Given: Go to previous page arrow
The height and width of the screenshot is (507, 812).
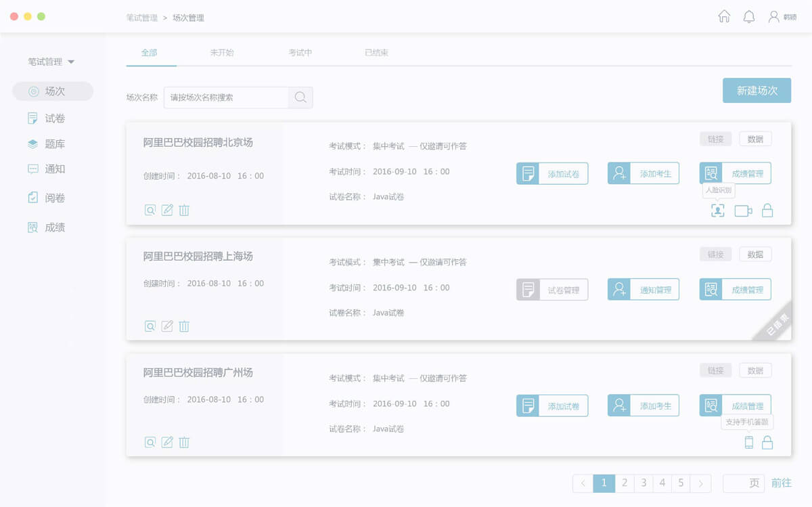Looking at the screenshot, I should tap(583, 483).
